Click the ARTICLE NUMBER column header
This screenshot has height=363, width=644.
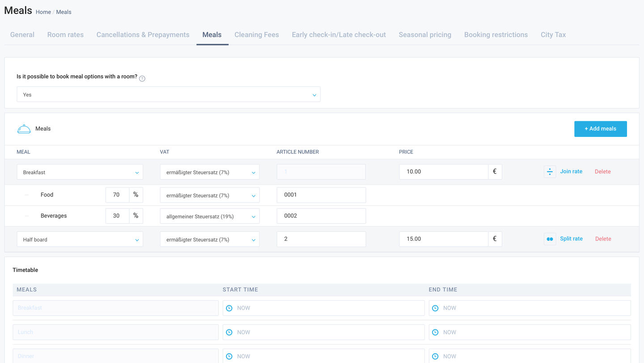pos(298,152)
